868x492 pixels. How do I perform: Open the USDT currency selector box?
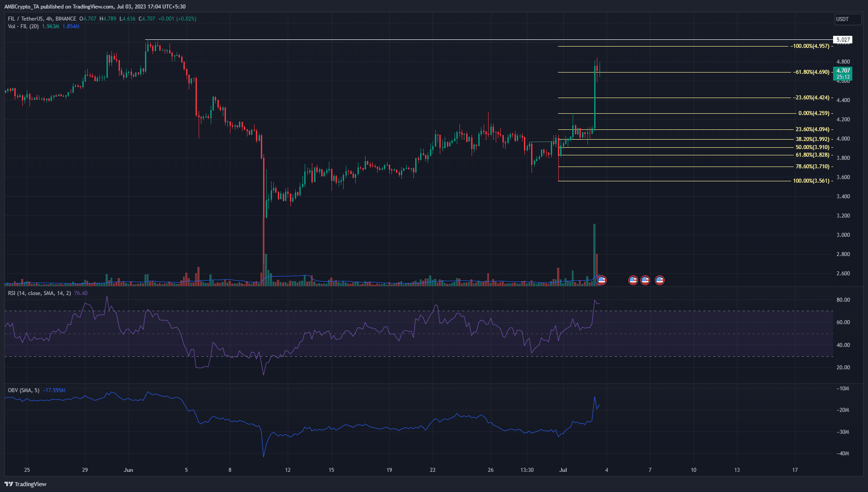click(848, 19)
